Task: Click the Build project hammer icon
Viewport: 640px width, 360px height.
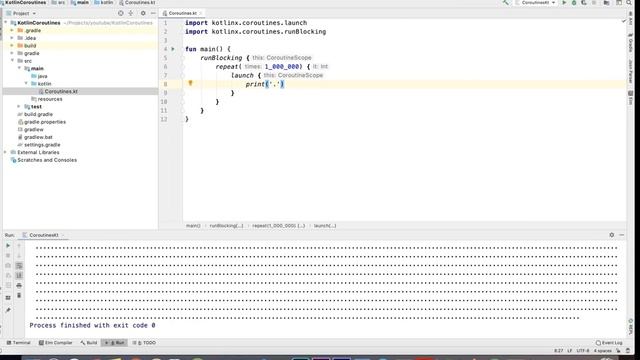Action: [x=506, y=2]
